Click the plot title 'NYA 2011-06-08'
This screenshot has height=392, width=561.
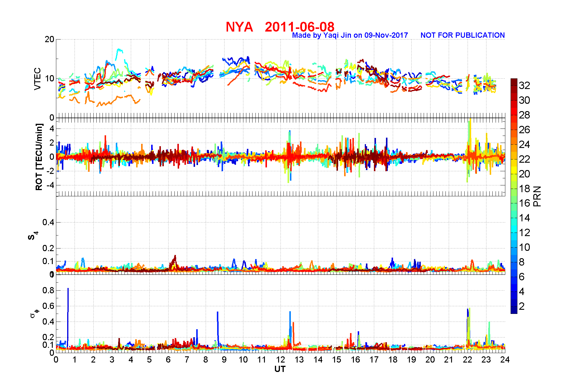(x=280, y=27)
